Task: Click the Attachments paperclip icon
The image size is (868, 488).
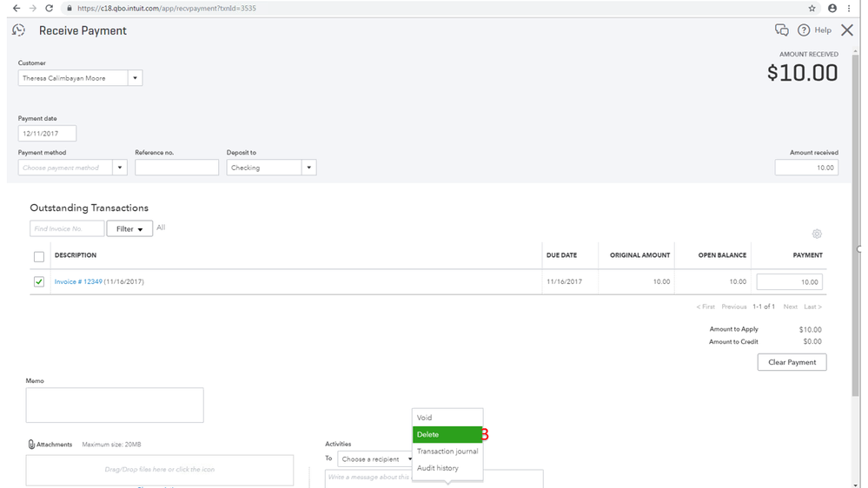Action: (31, 445)
